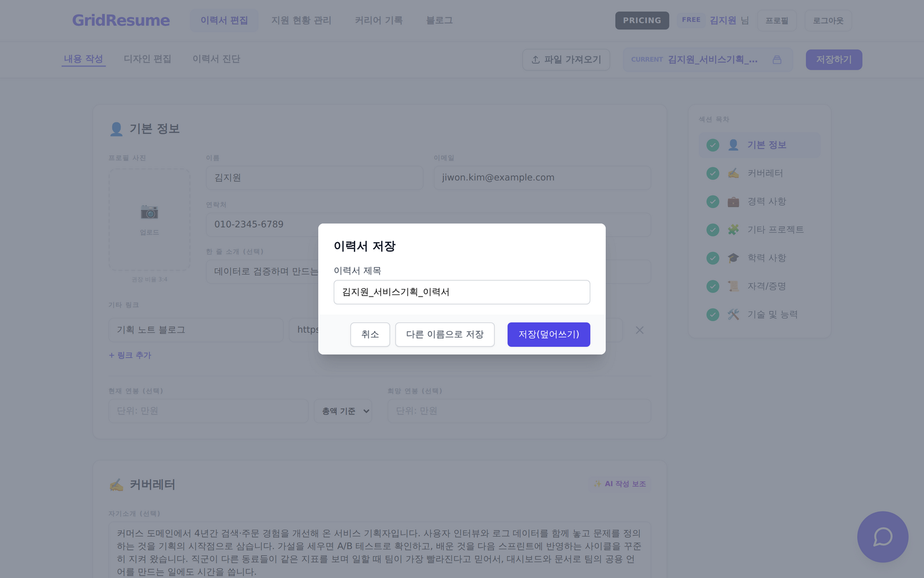Click the PRICING button
924x578 pixels.
tap(642, 20)
